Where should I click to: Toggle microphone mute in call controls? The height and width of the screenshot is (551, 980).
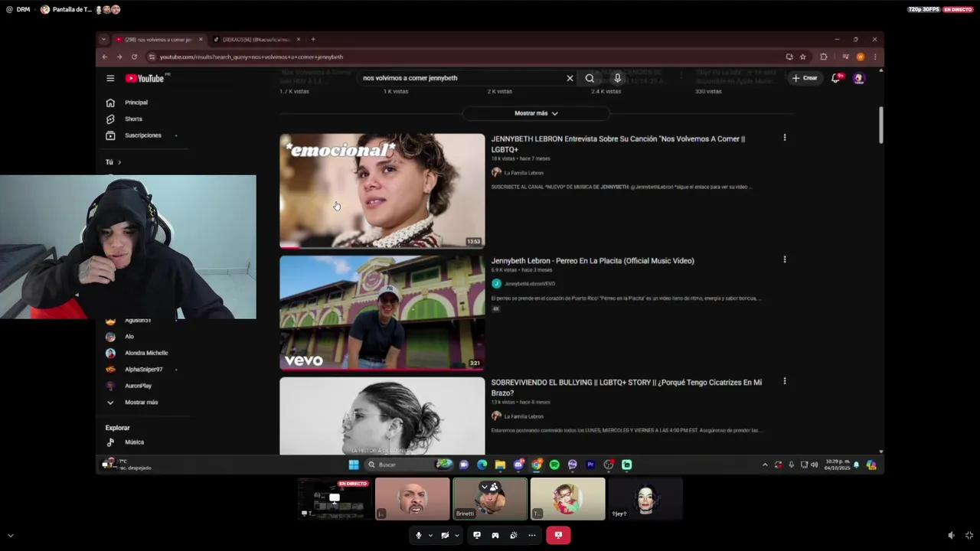pyautogui.click(x=418, y=536)
